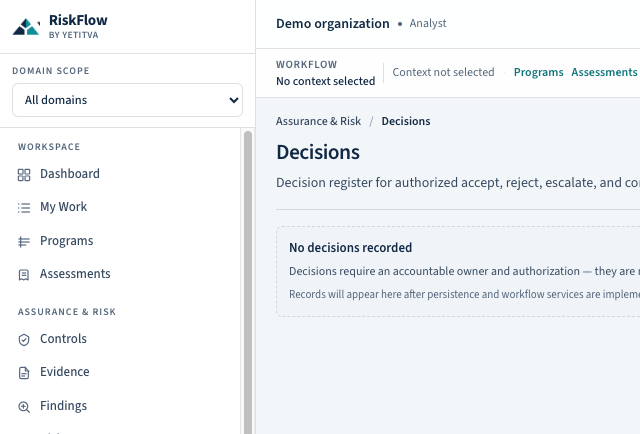Screen dimensions: 640x434
Task: Click the Dashboard grid icon
Action: (x=24, y=175)
